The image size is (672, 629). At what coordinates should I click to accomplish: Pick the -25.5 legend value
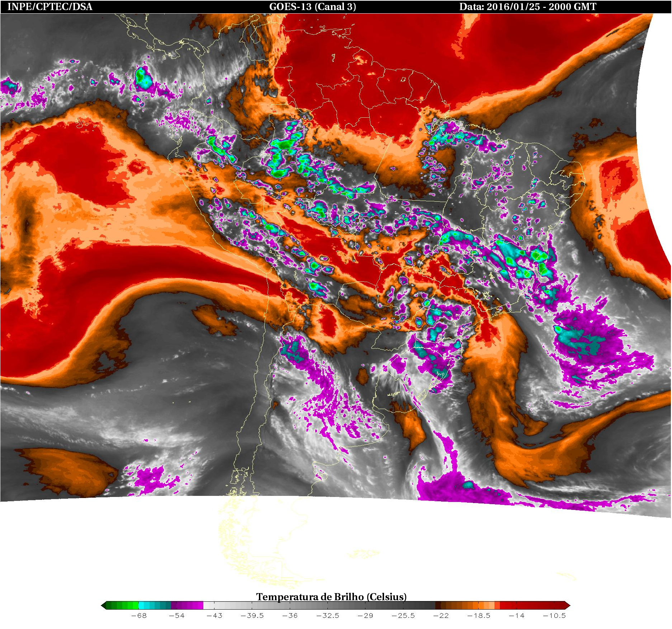pyautogui.click(x=403, y=616)
